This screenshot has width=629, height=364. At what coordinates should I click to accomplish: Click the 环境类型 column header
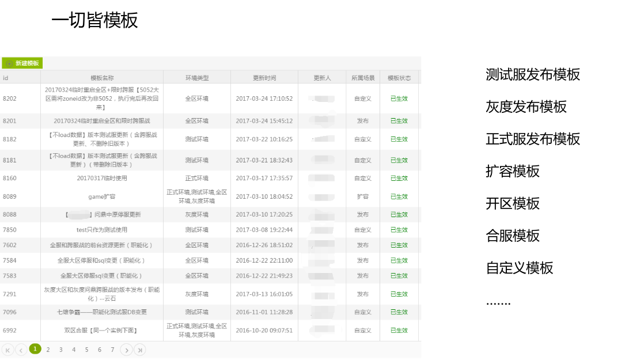point(197,78)
